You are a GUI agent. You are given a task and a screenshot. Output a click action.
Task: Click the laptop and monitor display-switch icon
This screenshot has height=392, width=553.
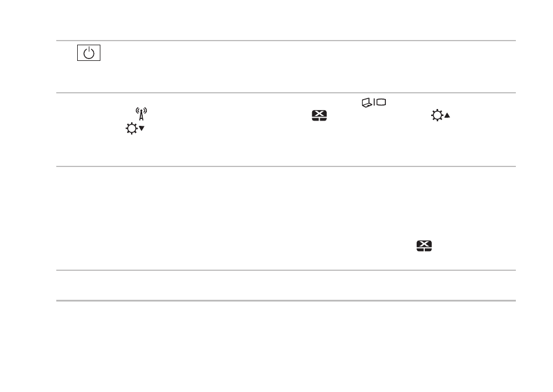tap(374, 103)
